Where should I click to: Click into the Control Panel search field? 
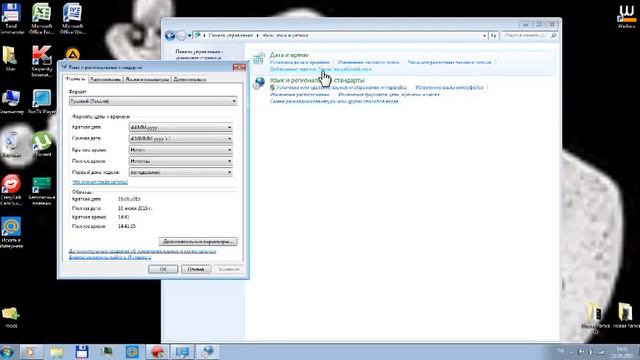pos(529,36)
